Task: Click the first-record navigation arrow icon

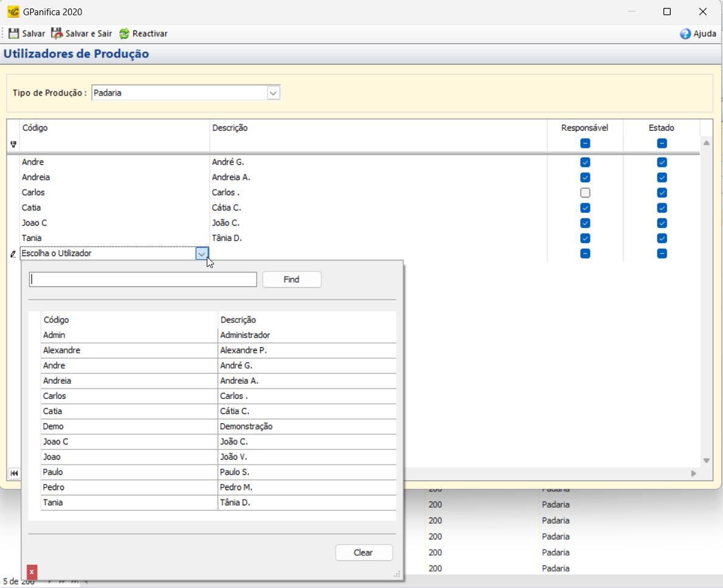Action: coord(13,473)
